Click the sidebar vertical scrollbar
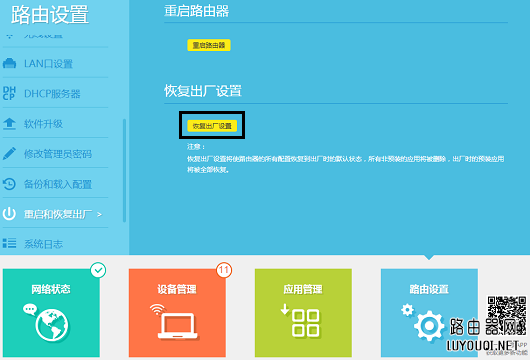The width and height of the screenshot is (530, 360). [x=124, y=170]
